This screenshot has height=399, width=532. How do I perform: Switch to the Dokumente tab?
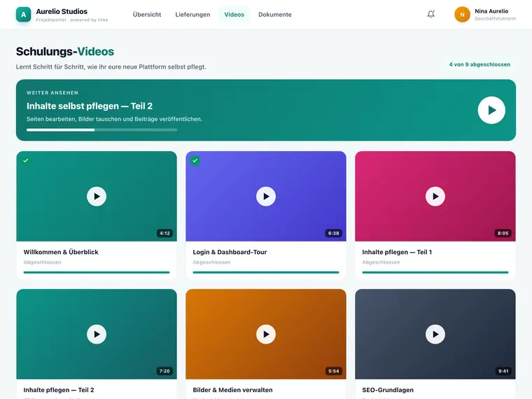[x=275, y=15]
